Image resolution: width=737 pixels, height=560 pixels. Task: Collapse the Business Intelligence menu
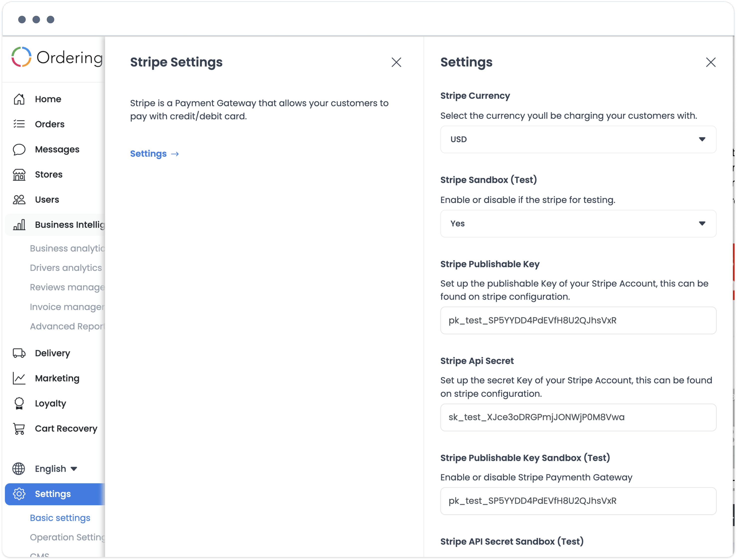(x=55, y=225)
